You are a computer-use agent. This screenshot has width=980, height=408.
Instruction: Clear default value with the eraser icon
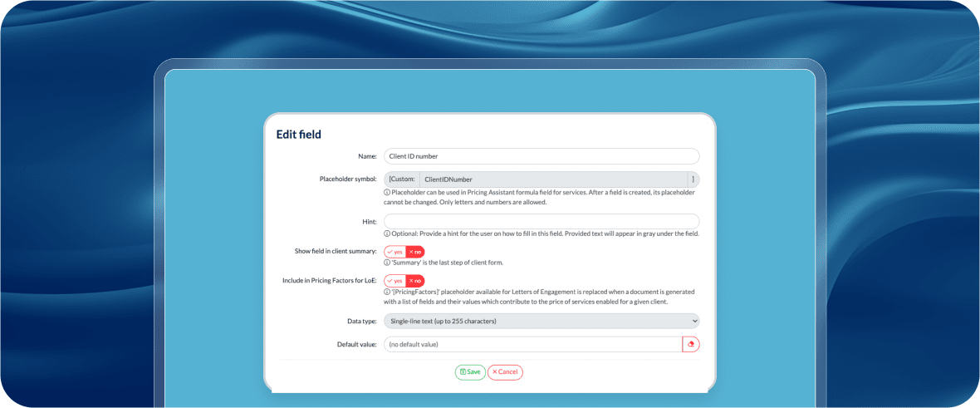point(690,344)
